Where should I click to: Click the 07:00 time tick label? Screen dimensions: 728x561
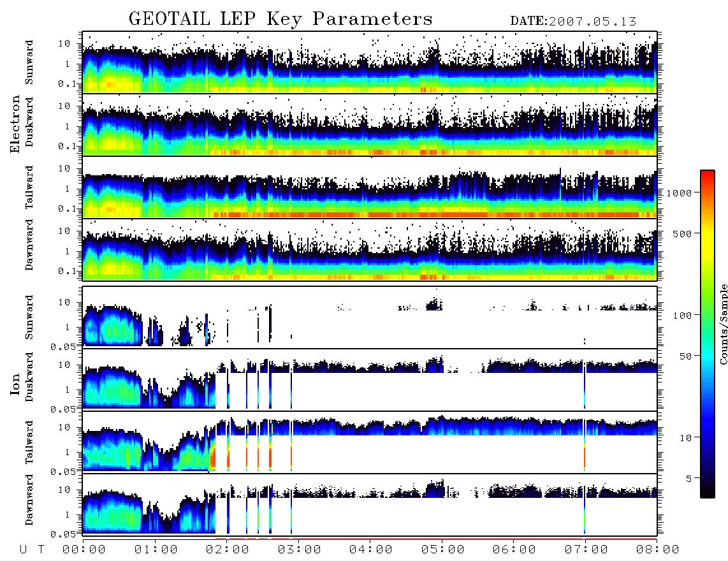[586, 550]
